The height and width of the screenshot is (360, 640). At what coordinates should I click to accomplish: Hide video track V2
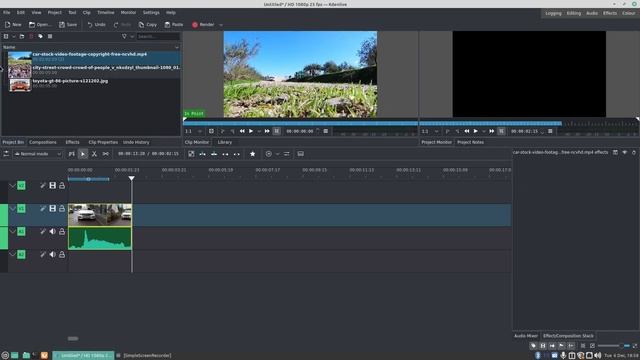pos(53,186)
